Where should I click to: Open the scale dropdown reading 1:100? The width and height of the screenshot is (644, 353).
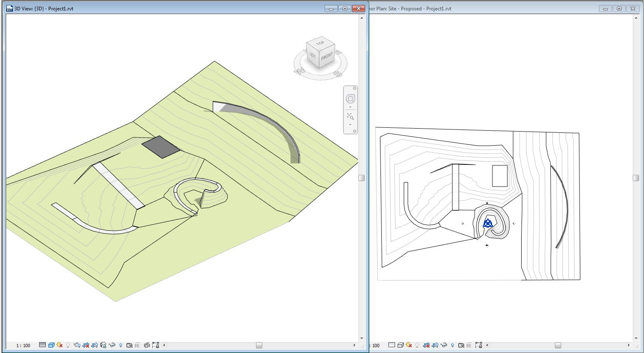click(x=23, y=345)
